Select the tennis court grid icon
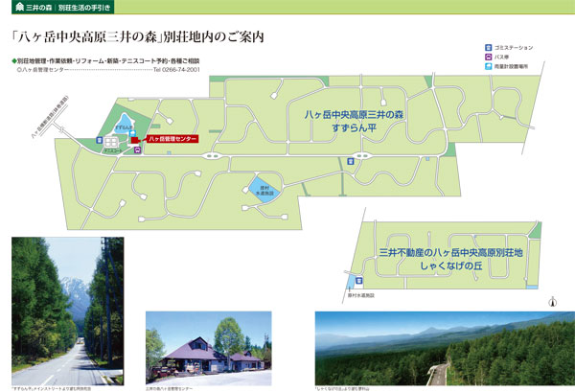 111,142
